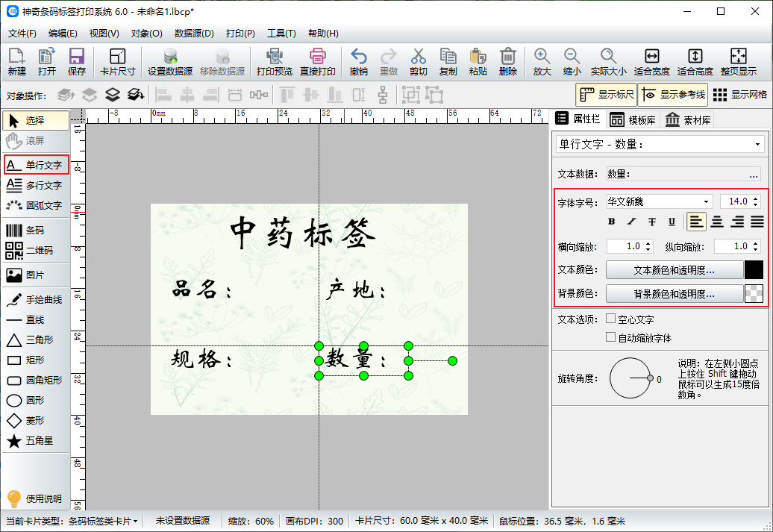Paste with the 粘贴 icon
Screen dimensions: 773x532
[x=478, y=62]
